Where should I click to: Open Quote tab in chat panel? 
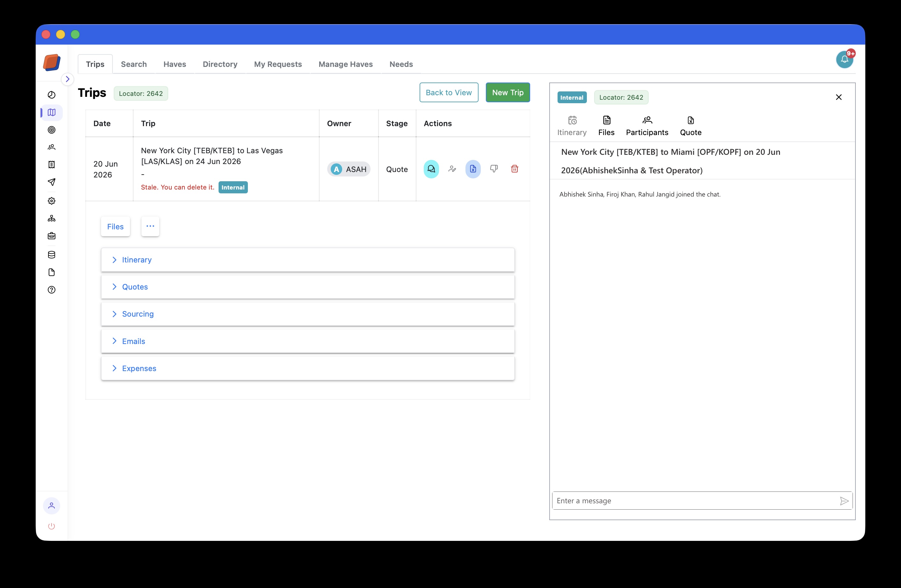coord(690,126)
